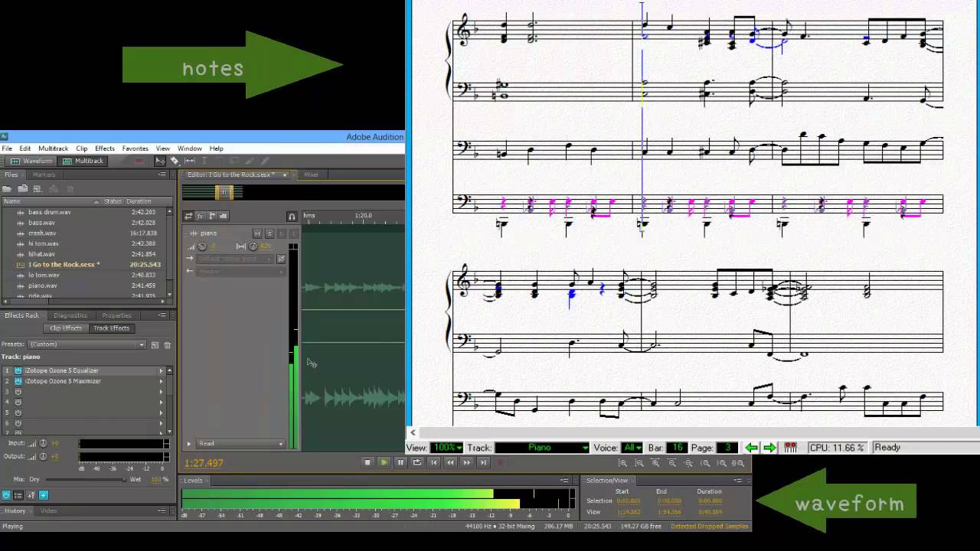Image resolution: width=980 pixels, height=551 pixels.
Task: Show the Sends track controls icon
Action: pyautogui.click(x=212, y=216)
